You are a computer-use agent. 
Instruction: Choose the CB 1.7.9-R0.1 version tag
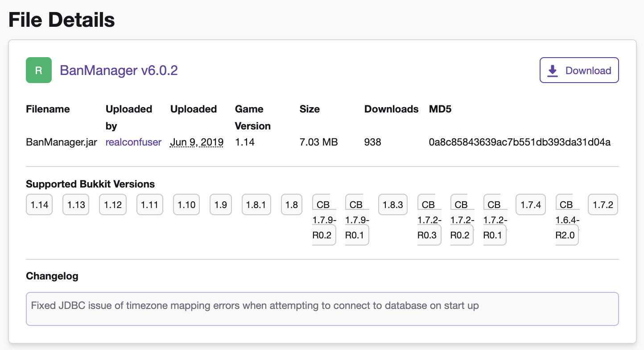point(357,220)
